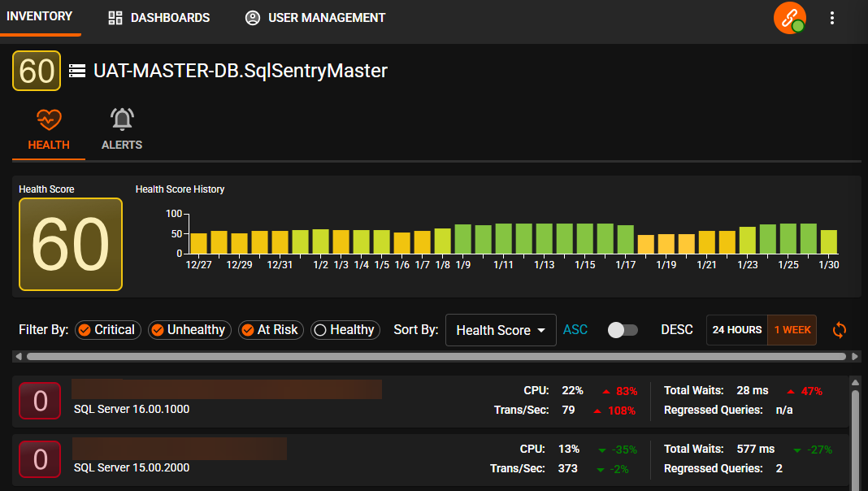This screenshot has height=491, width=868.
Task: Click the 1/30 bar in Health Score History
Action: (x=828, y=242)
